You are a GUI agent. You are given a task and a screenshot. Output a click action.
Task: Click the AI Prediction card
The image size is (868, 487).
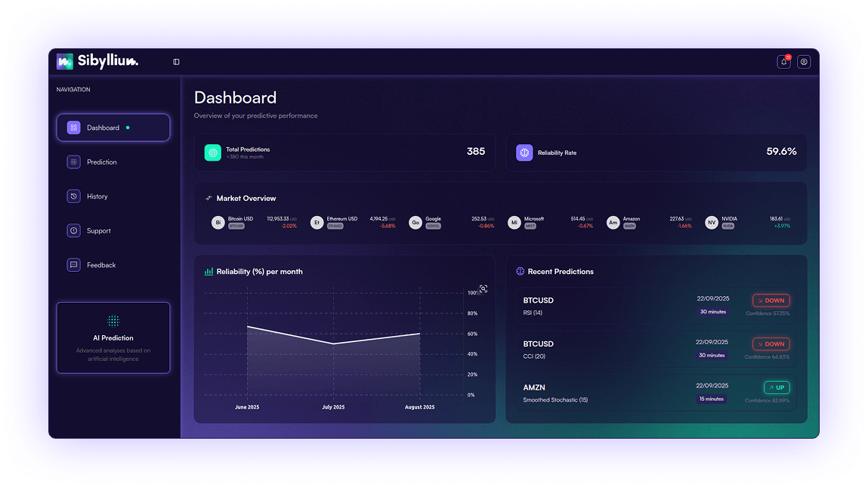tap(113, 338)
